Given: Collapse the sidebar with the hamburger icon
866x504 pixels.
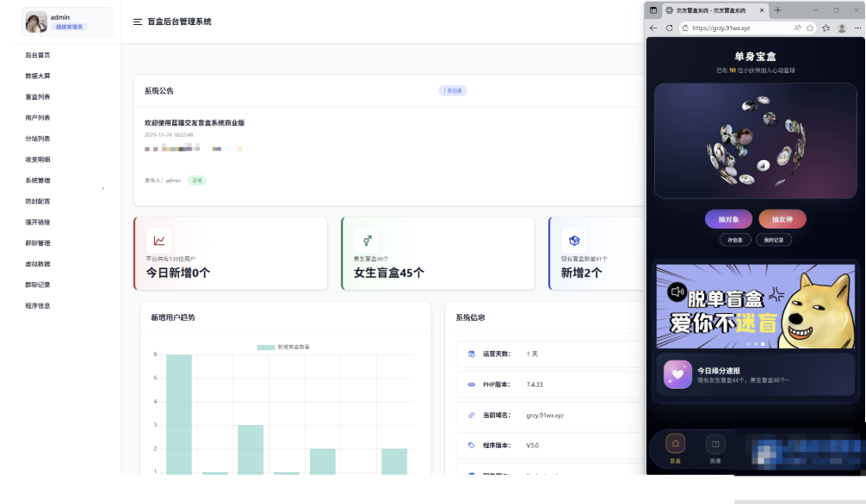Looking at the screenshot, I should (135, 22).
